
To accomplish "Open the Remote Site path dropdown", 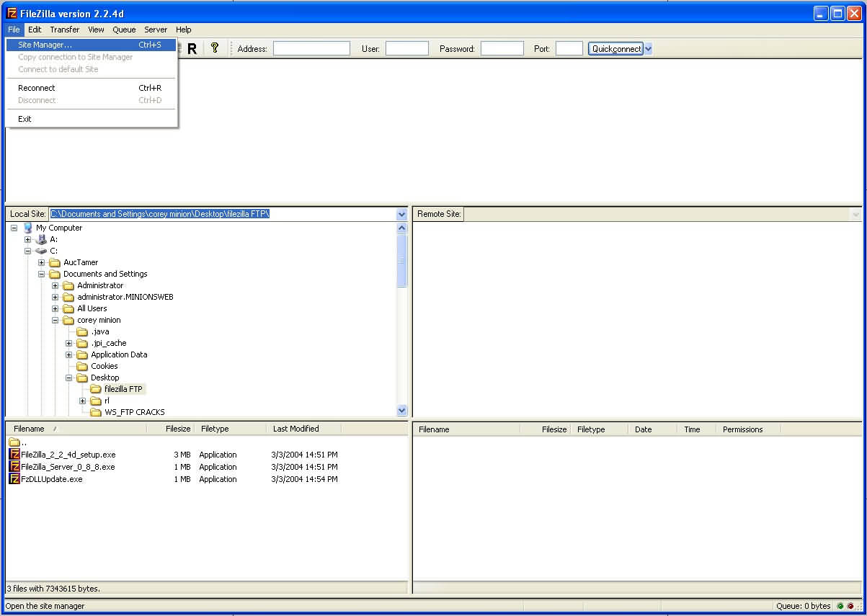I will pos(855,214).
